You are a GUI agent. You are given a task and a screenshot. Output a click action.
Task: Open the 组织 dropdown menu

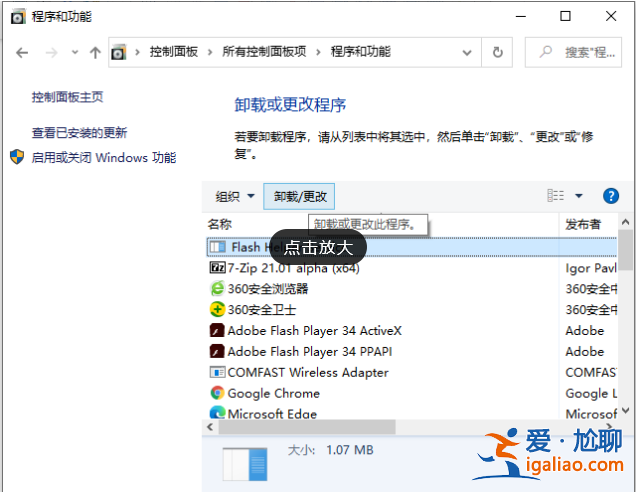(234, 197)
